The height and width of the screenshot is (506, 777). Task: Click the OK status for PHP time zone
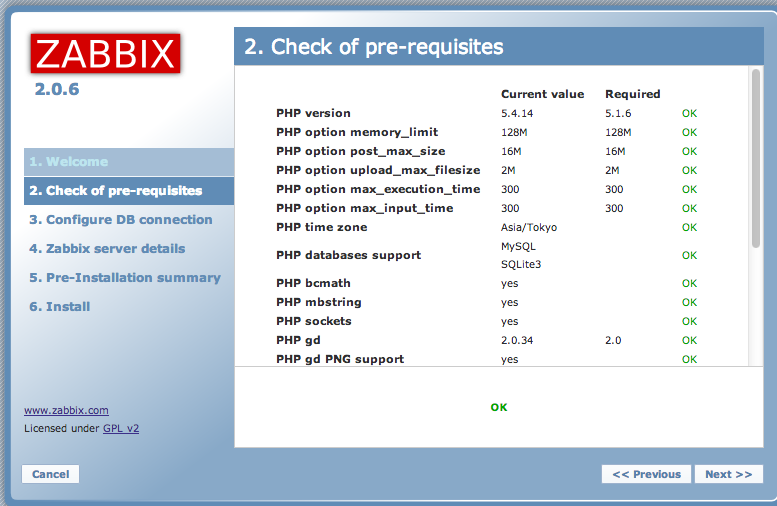pos(689,227)
